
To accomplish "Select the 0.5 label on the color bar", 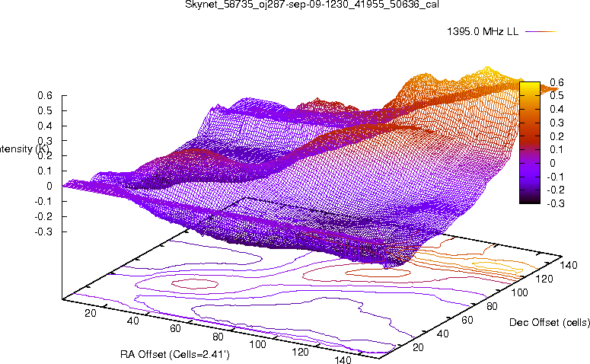I will [x=557, y=96].
